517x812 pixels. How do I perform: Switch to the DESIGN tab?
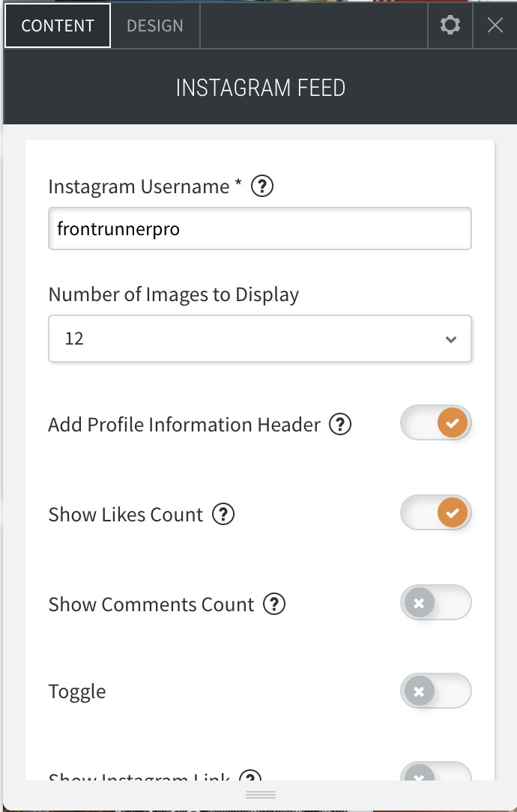(x=155, y=25)
